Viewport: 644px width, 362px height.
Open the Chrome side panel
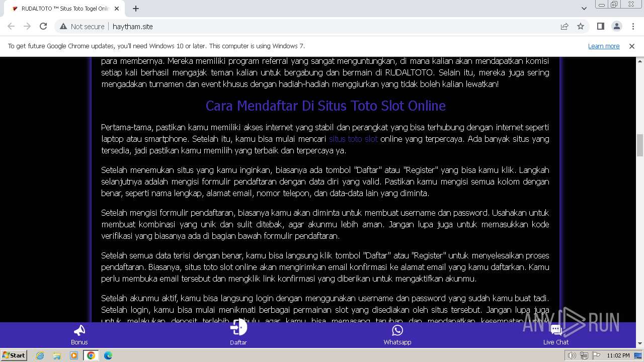click(x=600, y=26)
